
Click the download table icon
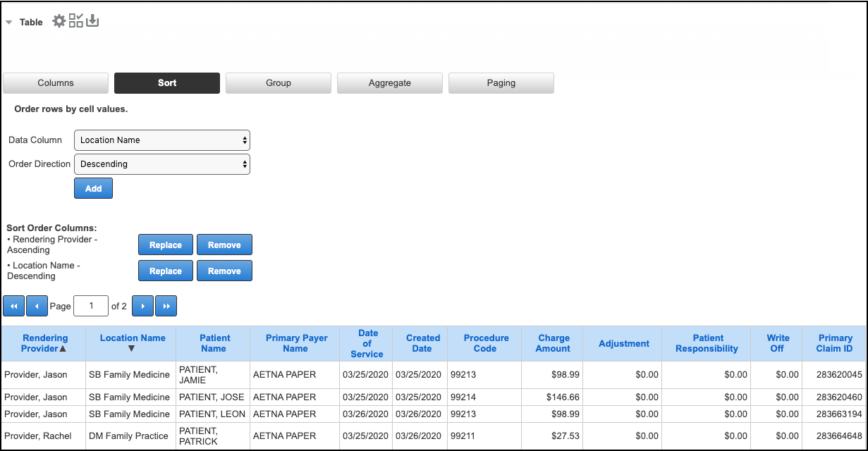[92, 21]
